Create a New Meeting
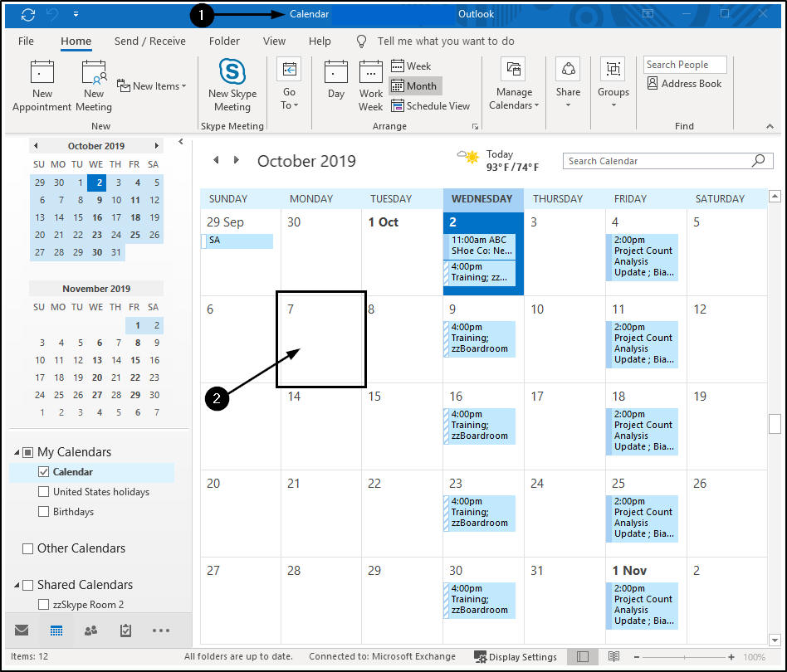 point(94,85)
